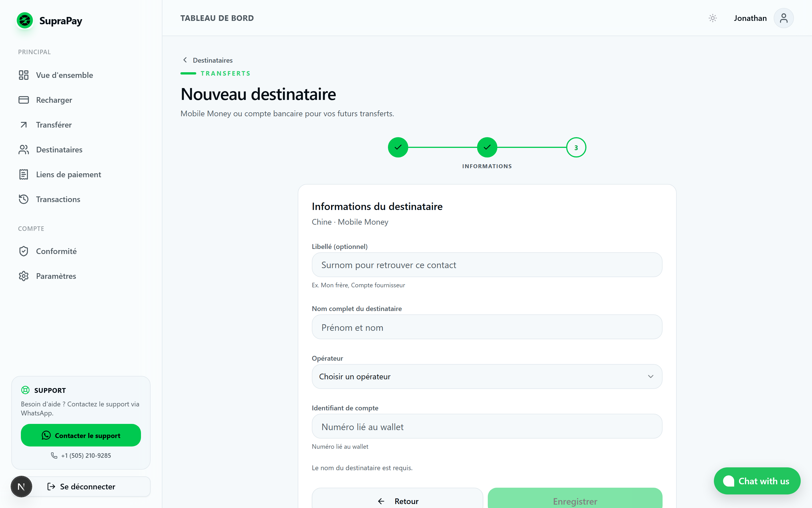
Task: Open Liens de paiement menu item
Action: tap(81, 174)
